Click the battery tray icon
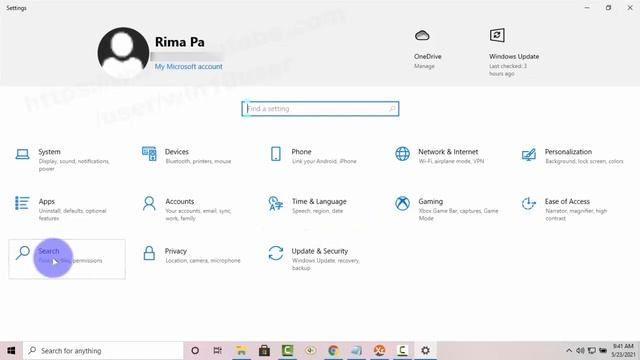The width and height of the screenshot is (640, 360). click(603, 351)
